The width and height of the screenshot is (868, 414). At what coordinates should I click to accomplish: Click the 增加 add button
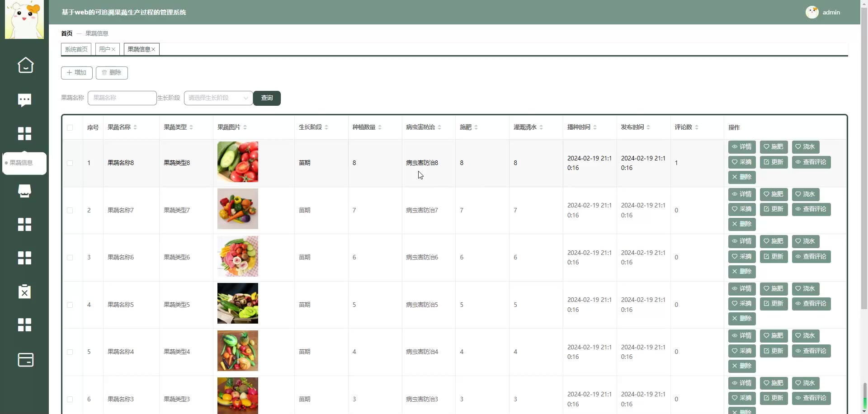coord(76,73)
